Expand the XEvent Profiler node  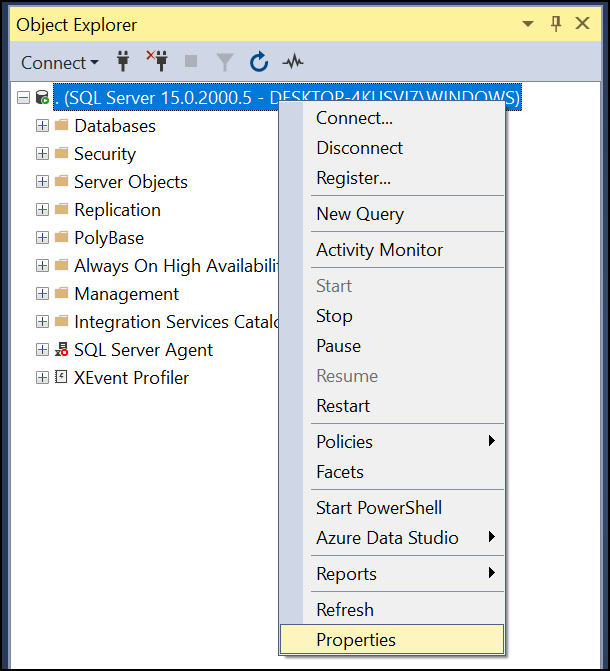pyautogui.click(x=42, y=378)
